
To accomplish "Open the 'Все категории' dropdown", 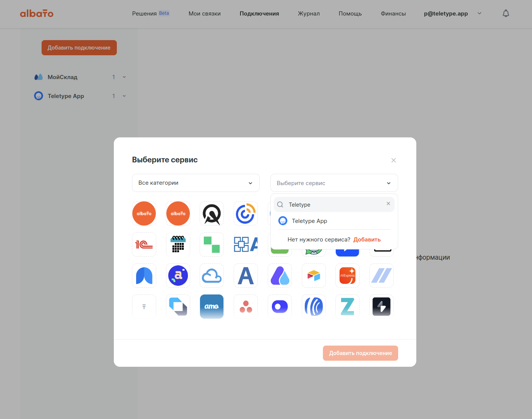I will click(x=195, y=183).
